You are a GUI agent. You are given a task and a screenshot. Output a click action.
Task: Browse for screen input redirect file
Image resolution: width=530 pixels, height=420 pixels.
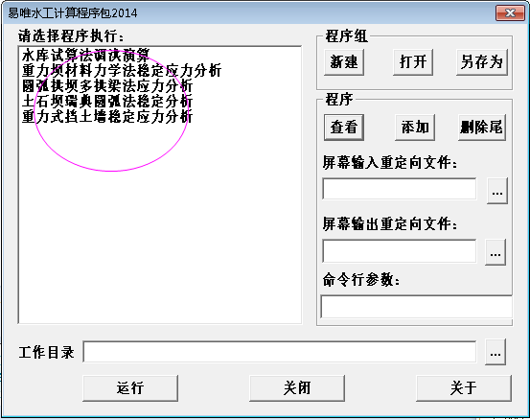496,191
